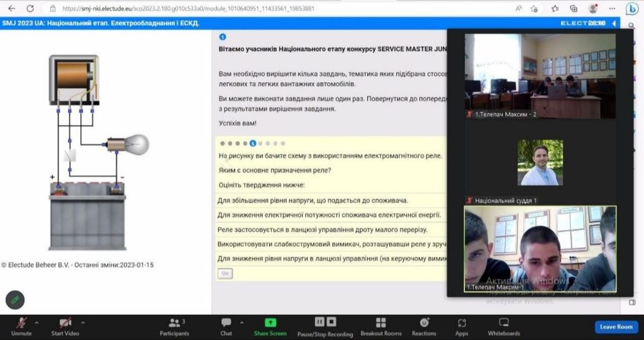Screen dimensions: 644x340
Task: Open the Zoom Chat panel
Action: tap(226, 327)
